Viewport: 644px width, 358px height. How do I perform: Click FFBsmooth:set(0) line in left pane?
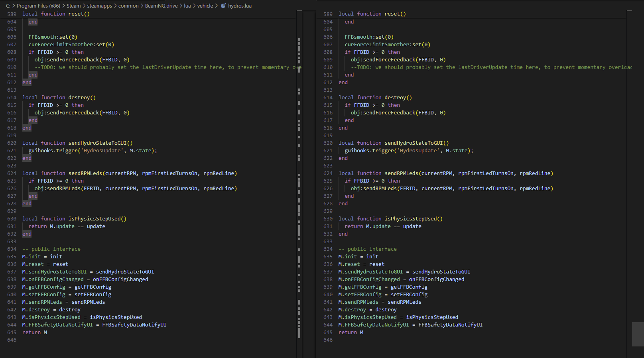click(x=53, y=37)
